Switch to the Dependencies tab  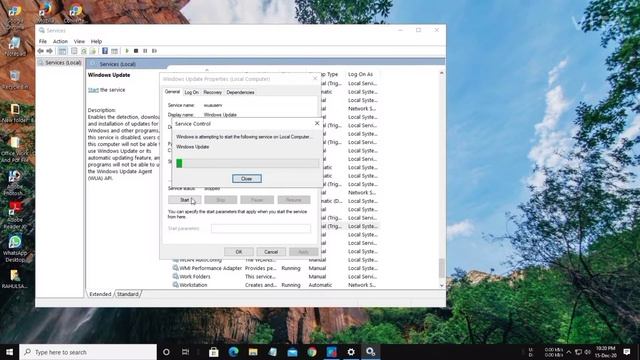tap(240, 92)
